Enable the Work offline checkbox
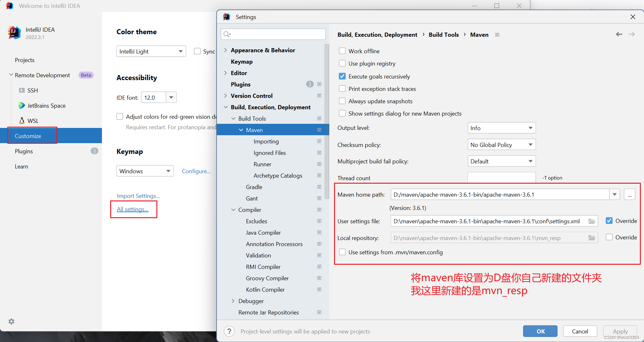The image size is (644, 342). [342, 51]
